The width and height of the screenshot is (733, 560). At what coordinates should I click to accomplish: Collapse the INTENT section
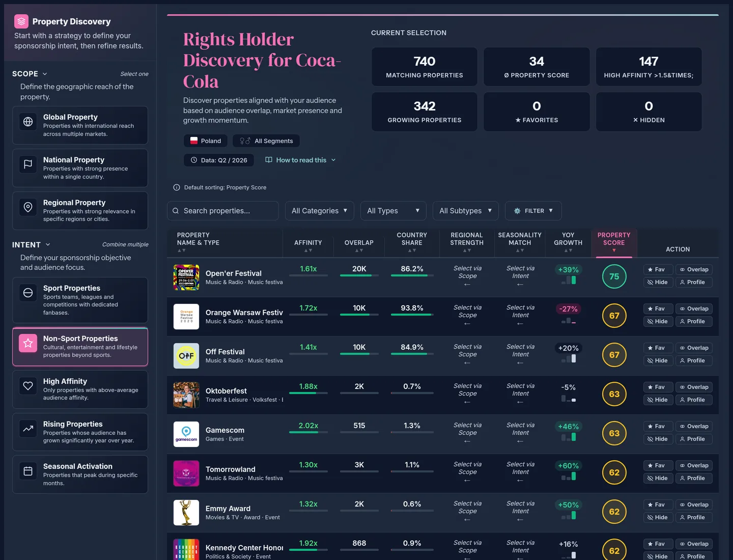pyautogui.click(x=32, y=245)
